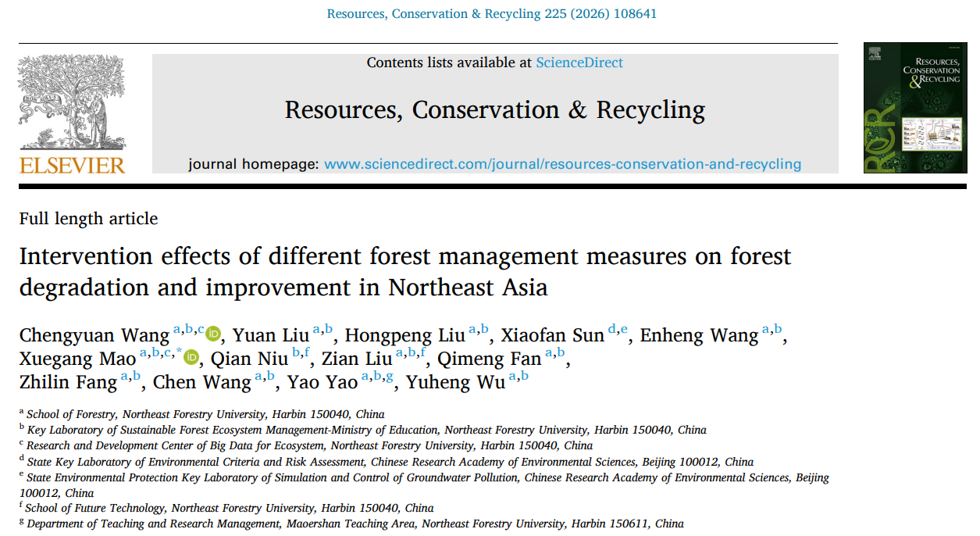The height and width of the screenshot is (536, 980).
Task: Click affiliation superscript 'g' after Yao Yao
Action: [x=389, y=377]
